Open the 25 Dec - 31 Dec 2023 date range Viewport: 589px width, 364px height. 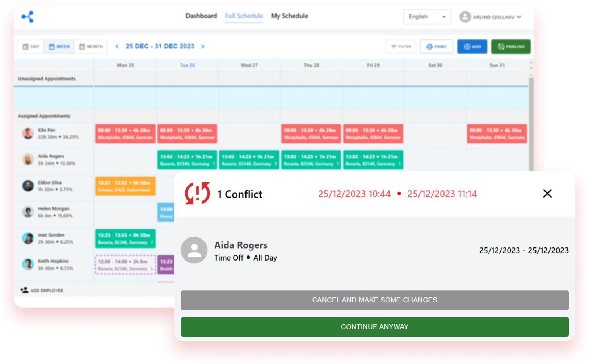[x=160, y=46]
